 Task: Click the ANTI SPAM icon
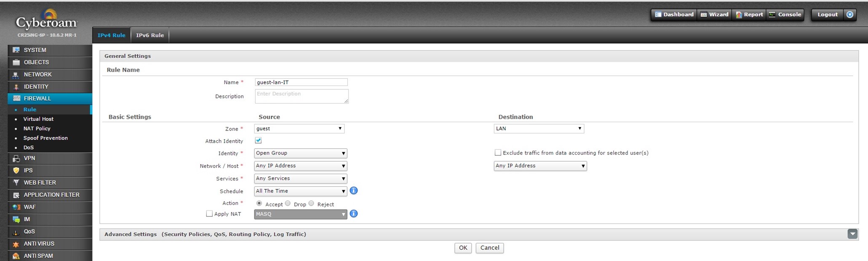click(16, 256)
